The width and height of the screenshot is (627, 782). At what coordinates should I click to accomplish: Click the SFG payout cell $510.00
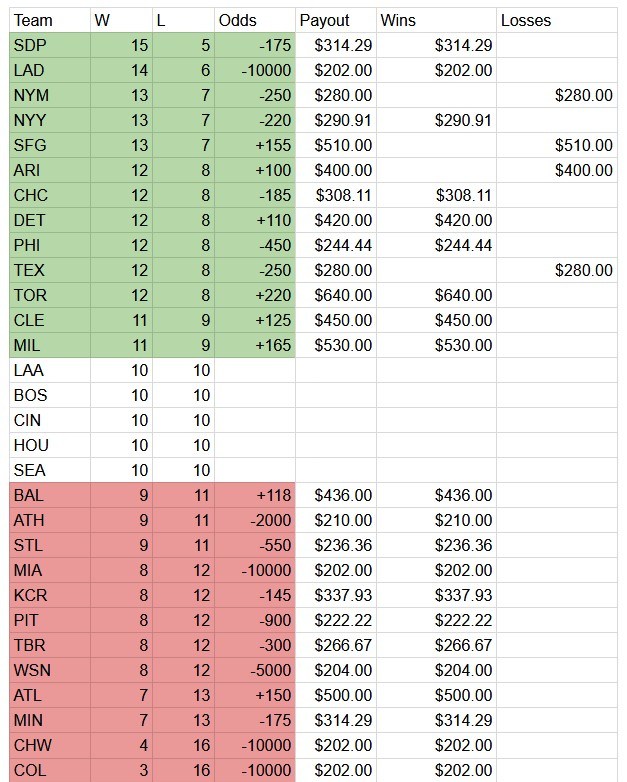336,146
